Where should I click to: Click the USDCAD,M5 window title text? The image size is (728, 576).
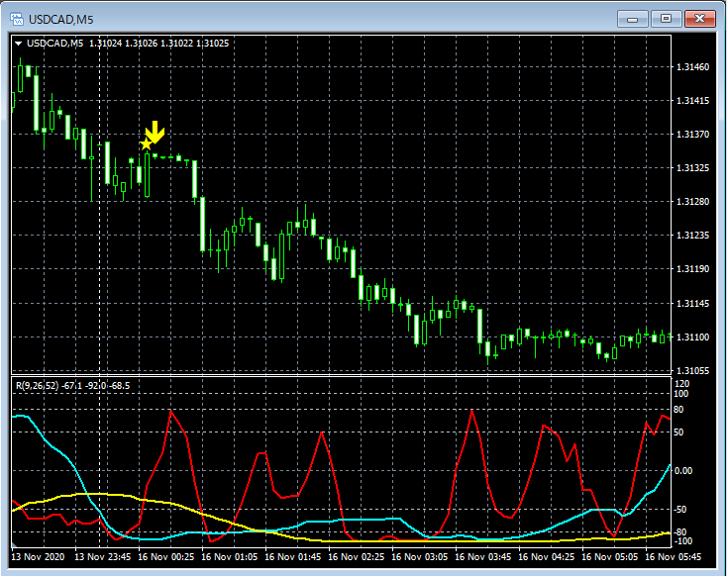click(x=60, y=19)
